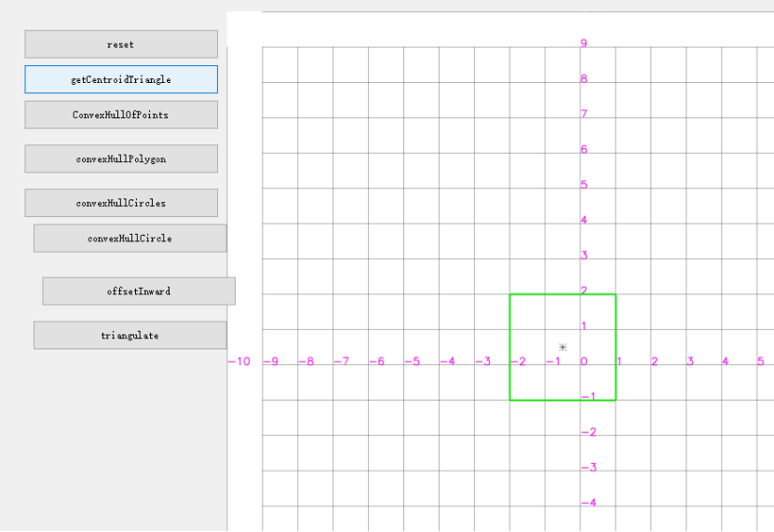Click the triangulate button

tap(129, 334)
